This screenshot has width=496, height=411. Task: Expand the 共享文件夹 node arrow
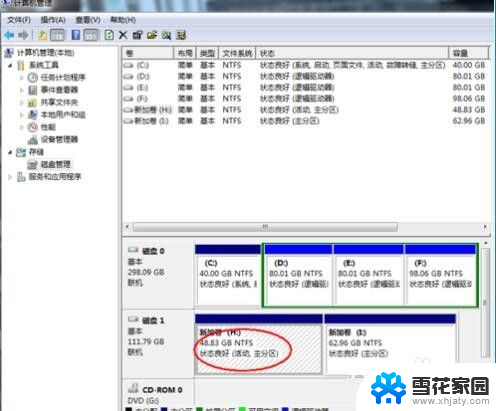point(22,102)
